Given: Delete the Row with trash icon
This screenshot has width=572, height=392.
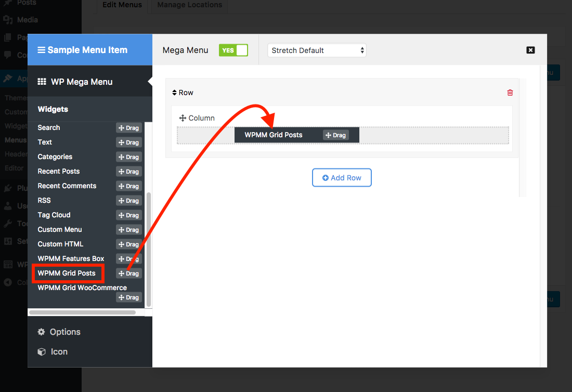Looking at the screenshot, I should pos(510,93).
